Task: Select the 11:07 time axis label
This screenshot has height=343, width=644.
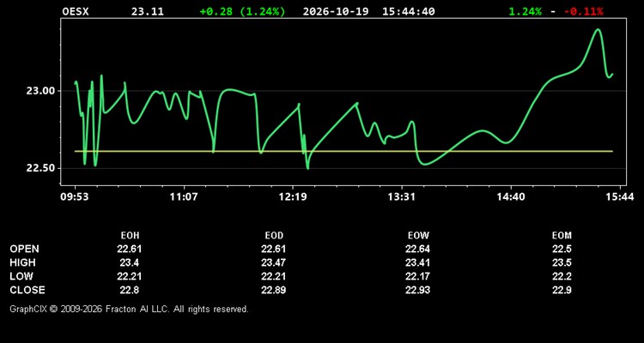Action: 184,197
